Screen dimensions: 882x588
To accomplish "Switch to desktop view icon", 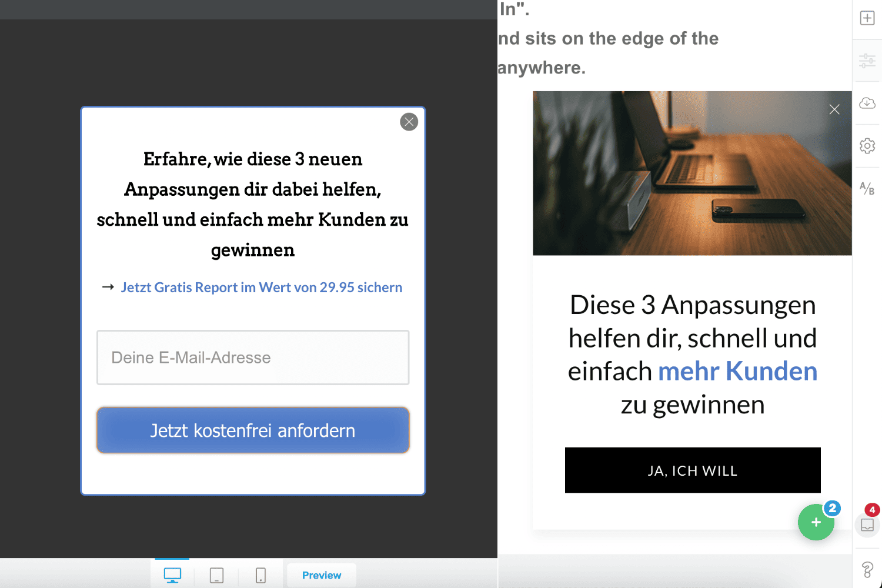I will pyautogui.click(x=172, y=575).
